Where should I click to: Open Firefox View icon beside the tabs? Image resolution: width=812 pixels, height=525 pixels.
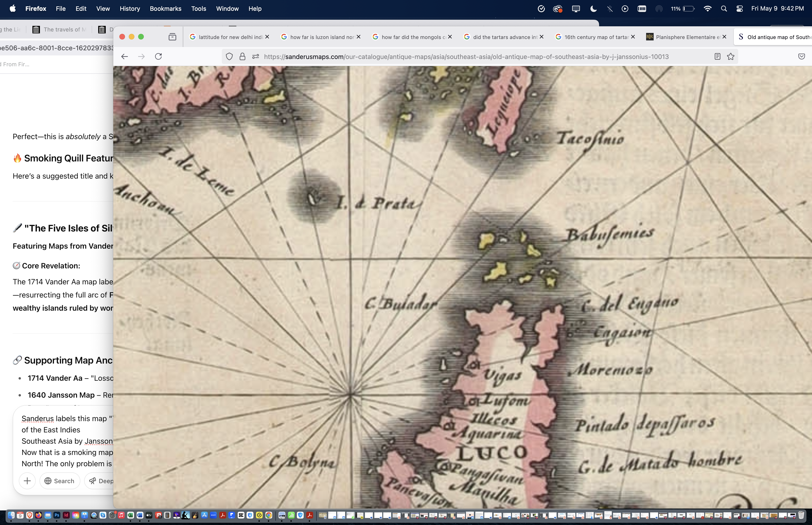click(172, 37)
